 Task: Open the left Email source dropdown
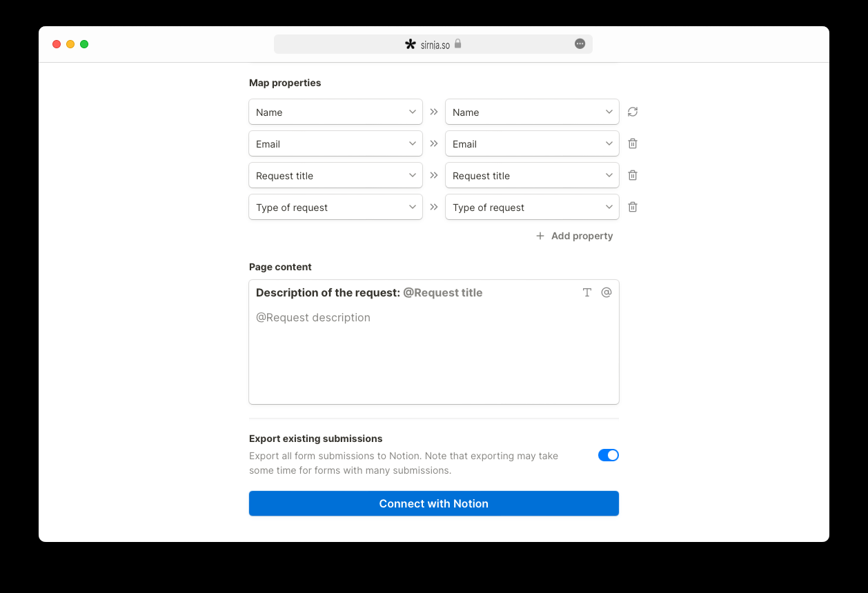pyautogui.click(x=335, y=143)
